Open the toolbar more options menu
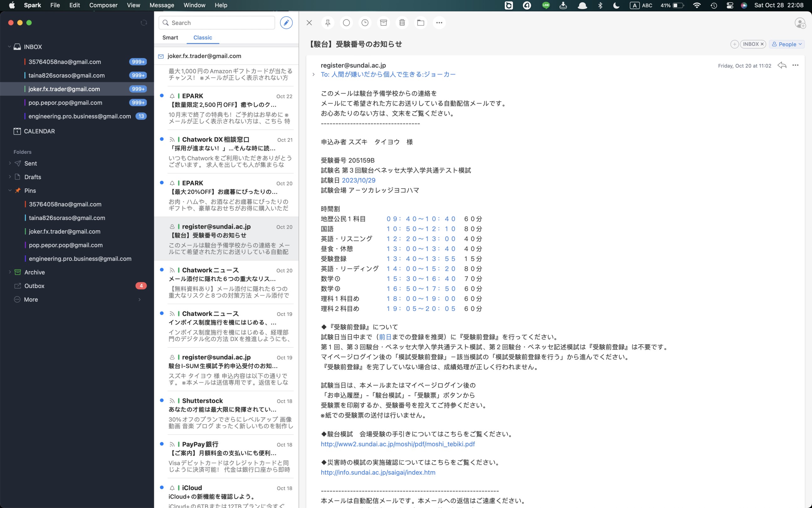812x508 pixels. pyautogui.click(x=439, y=23)
